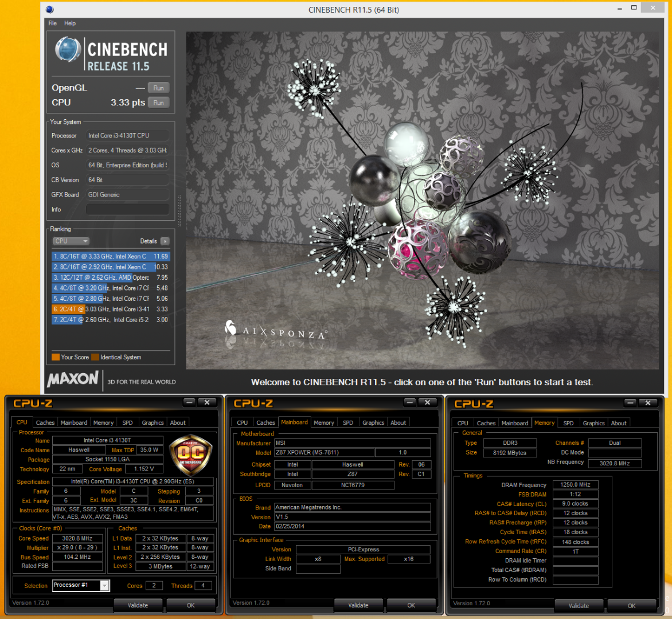This screenshot has width=672, height=619.
Task: Click the Cores x GHz field value
Action: click(127, 150)
